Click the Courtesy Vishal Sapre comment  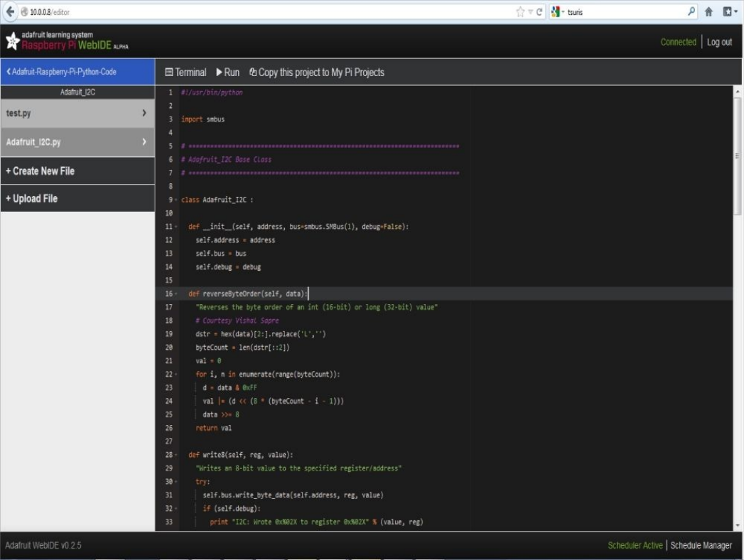click(237, 321)
